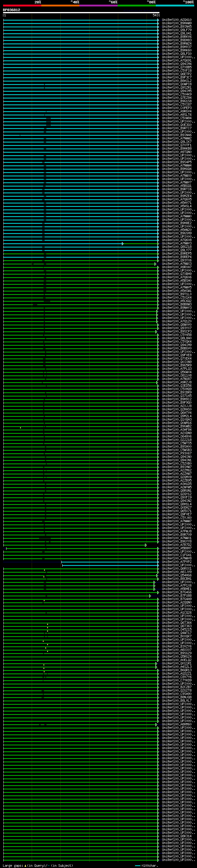This screenshot has height=868, width=197.
Task: Click cyan alignment bar of UniRef100_A7PVP2
Action: point(110,562)
